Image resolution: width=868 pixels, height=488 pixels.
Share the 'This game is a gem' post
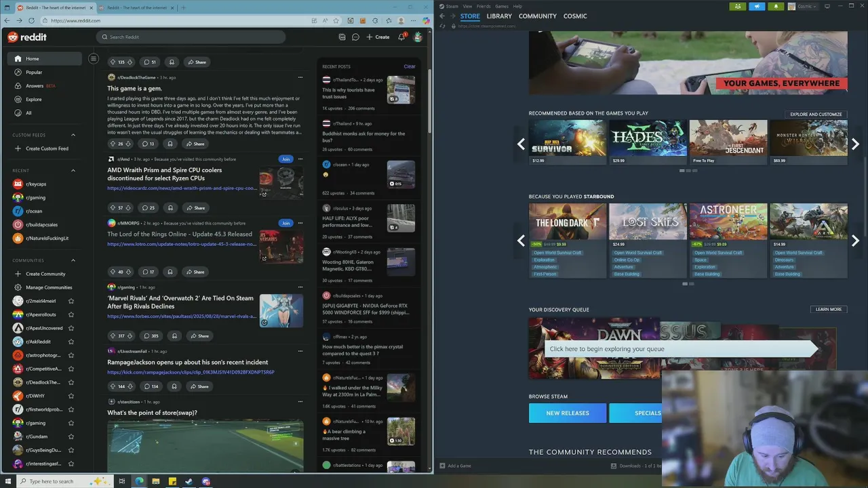pyautogui.click(x=195, y=144)
